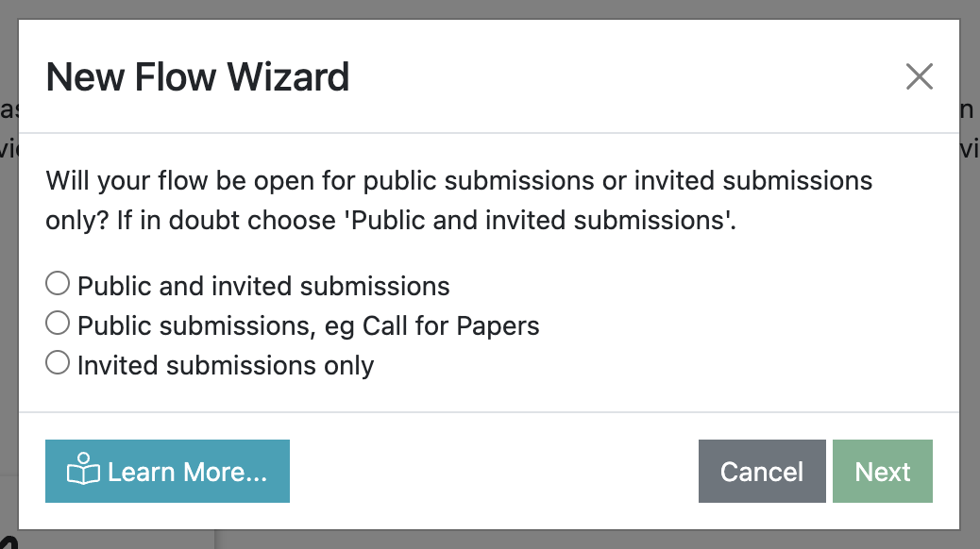Click the open book icon beside Learn More
Viewport: 980px width, 549px height.
pos(83,472)
